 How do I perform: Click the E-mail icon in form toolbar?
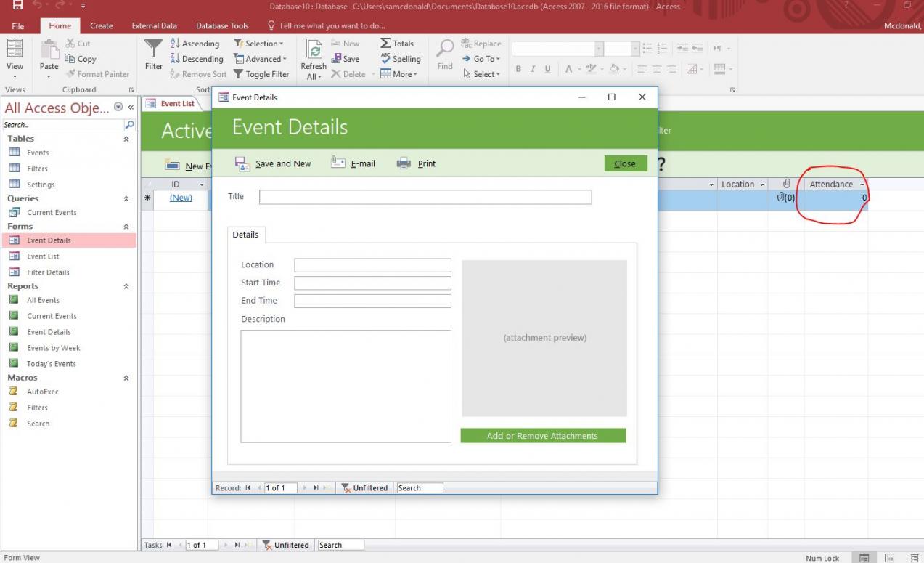click(x=338, y=163)
